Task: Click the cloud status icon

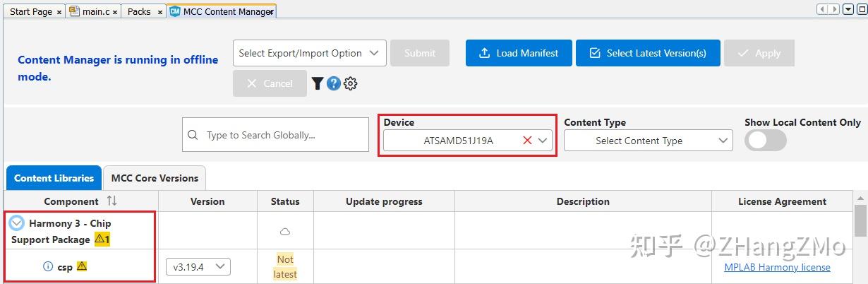Action: click(x=285, y=232)
